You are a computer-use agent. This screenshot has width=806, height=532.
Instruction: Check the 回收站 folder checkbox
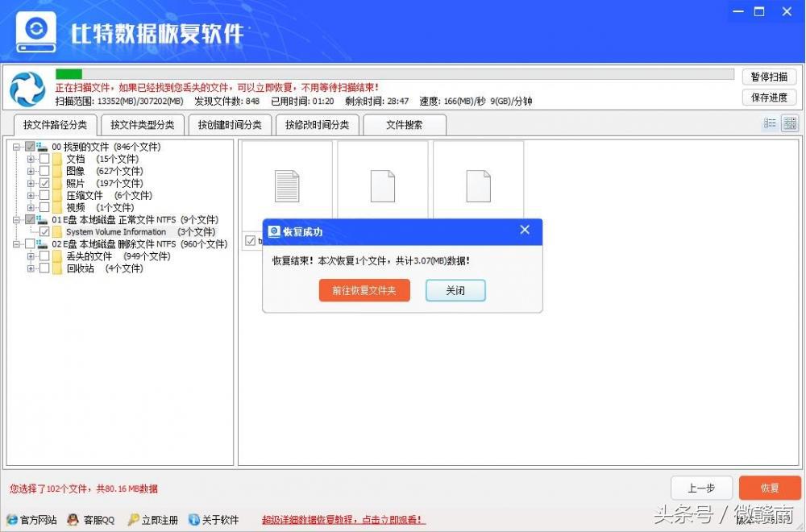[x=44, y=268]
